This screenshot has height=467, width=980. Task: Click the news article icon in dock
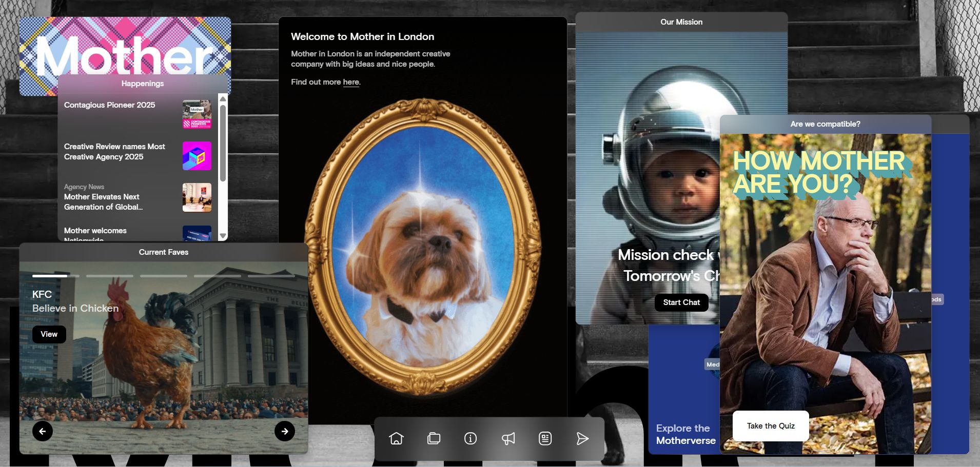click(x=545, y=438)
